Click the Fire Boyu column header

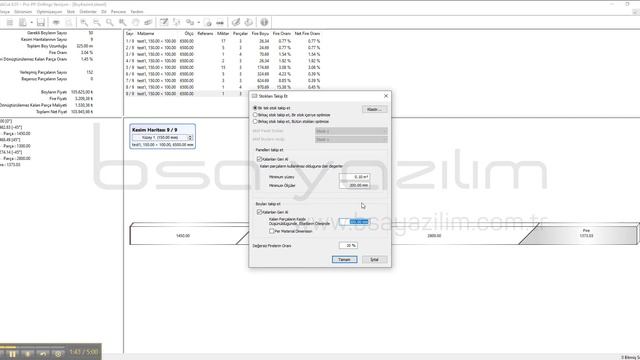coord(260,33)
